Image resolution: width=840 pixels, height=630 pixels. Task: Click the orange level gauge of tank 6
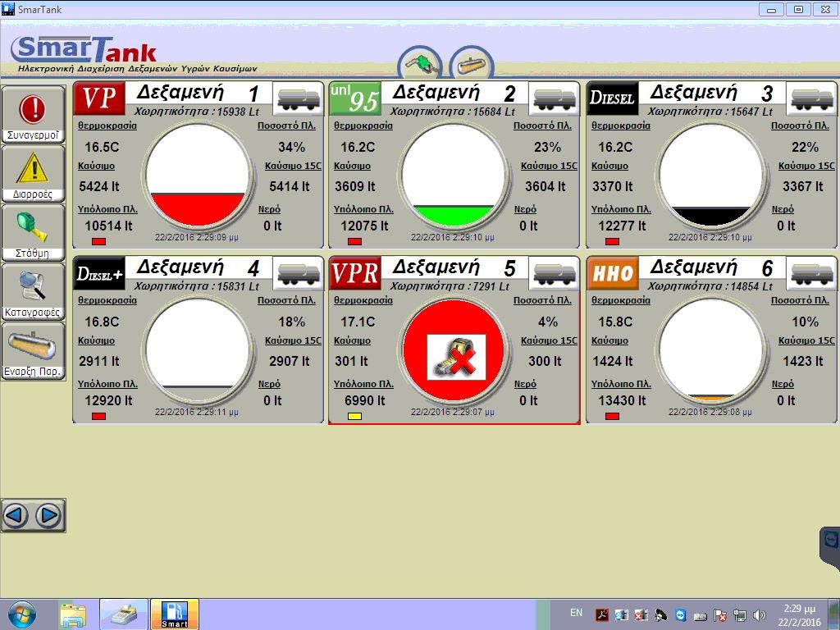point(711,350)
